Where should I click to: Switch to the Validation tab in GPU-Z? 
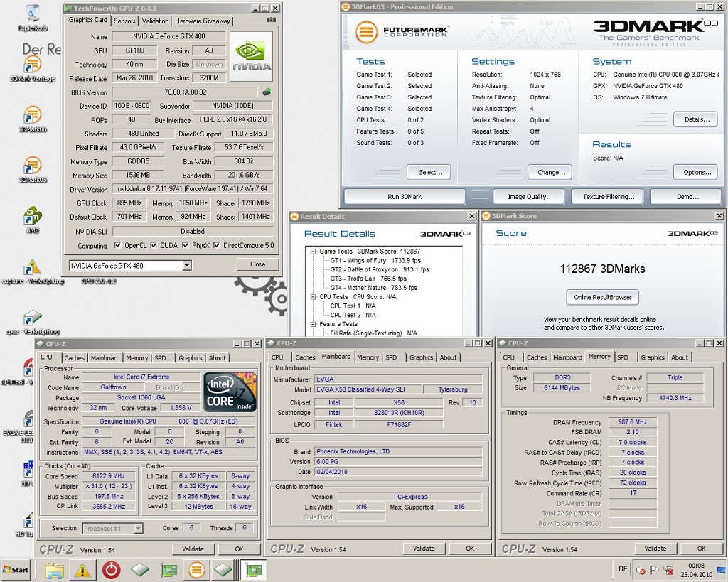click(155, 21)
